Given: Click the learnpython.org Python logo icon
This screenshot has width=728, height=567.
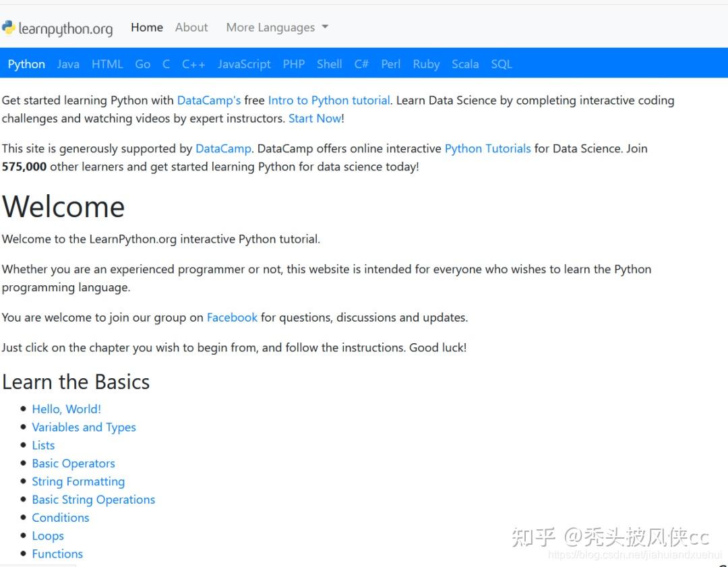Looking at the screenshot, I should click(9, 28).
